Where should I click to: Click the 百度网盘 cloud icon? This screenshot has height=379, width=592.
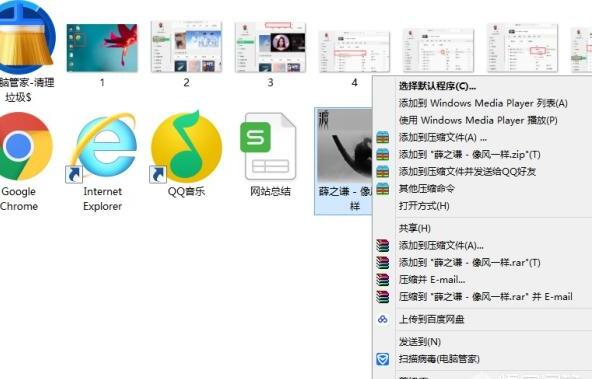pyautogui.click(x=382, y=320)
